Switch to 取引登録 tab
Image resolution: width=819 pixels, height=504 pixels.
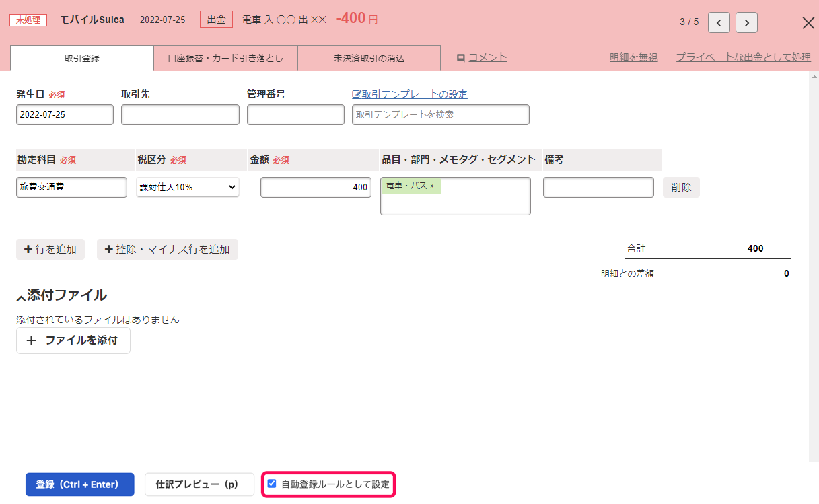(x=82, y=58)
